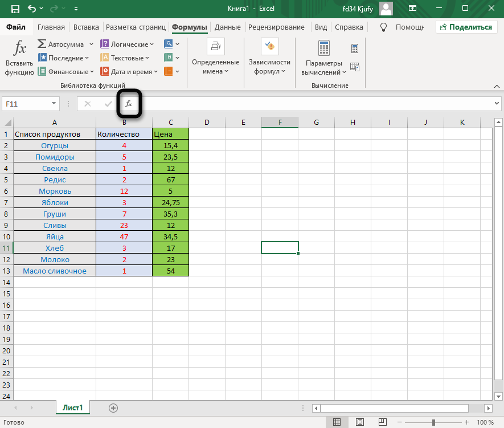Click the Автосумма sigma icon
Viewport: 504px width, 428px height.
tap(42, 44)
